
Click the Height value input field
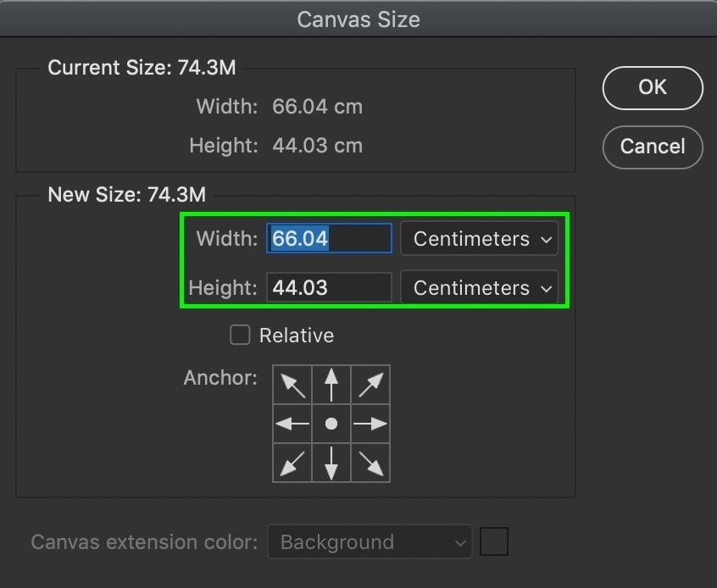coord(329,287)
